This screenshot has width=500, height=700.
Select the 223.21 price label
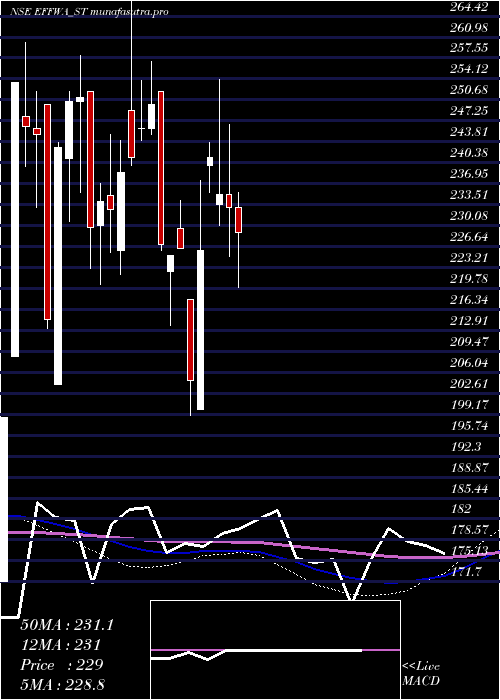468,258
